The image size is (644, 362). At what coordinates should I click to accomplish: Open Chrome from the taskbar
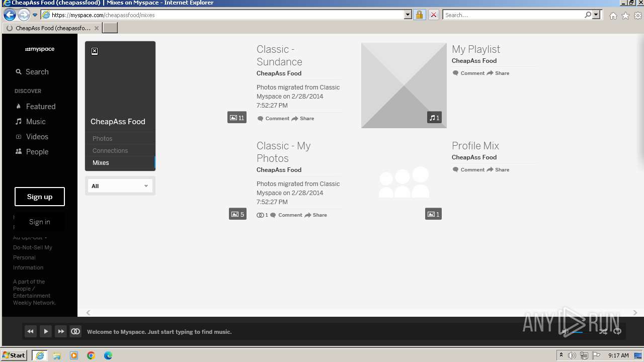[x=91, y=355]
